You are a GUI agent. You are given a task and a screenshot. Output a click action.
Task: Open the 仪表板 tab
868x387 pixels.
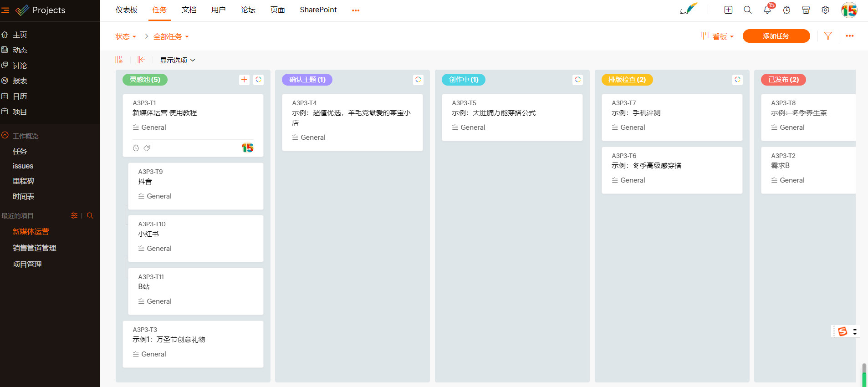(x=126, y=10)
